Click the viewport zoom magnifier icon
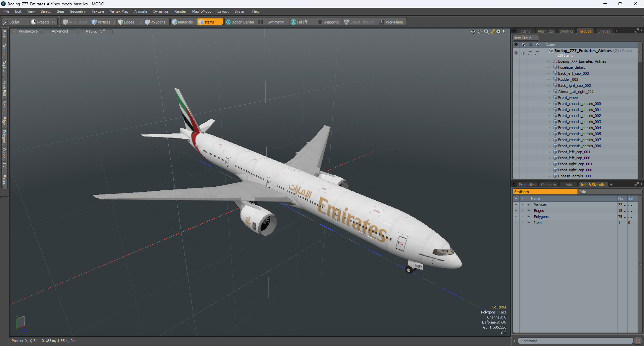This screenshot has width=644, height=346. tap(486, 31)
